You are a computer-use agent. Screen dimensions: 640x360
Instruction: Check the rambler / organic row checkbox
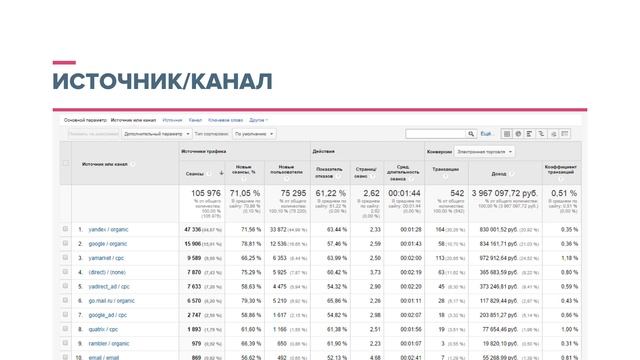pos(65,343)
